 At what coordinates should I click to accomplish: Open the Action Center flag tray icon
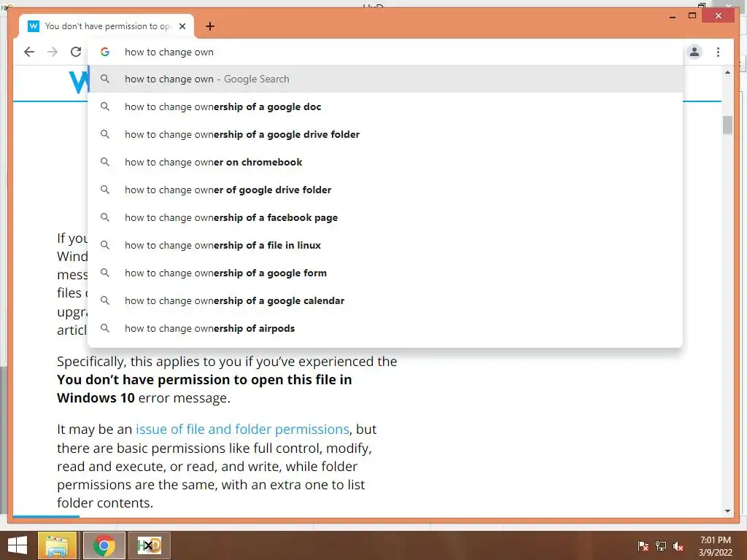point(643,545)
